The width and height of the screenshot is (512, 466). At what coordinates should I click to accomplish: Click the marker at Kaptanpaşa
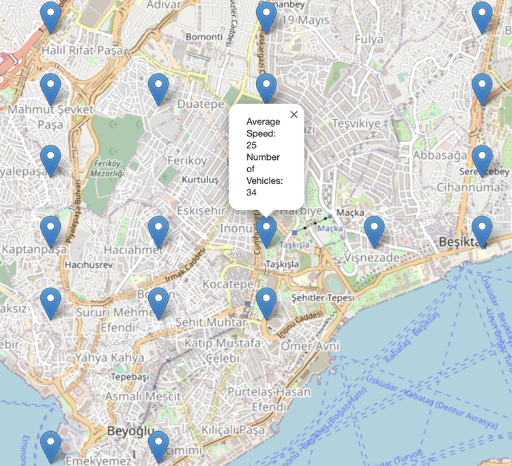click(50, 232)
